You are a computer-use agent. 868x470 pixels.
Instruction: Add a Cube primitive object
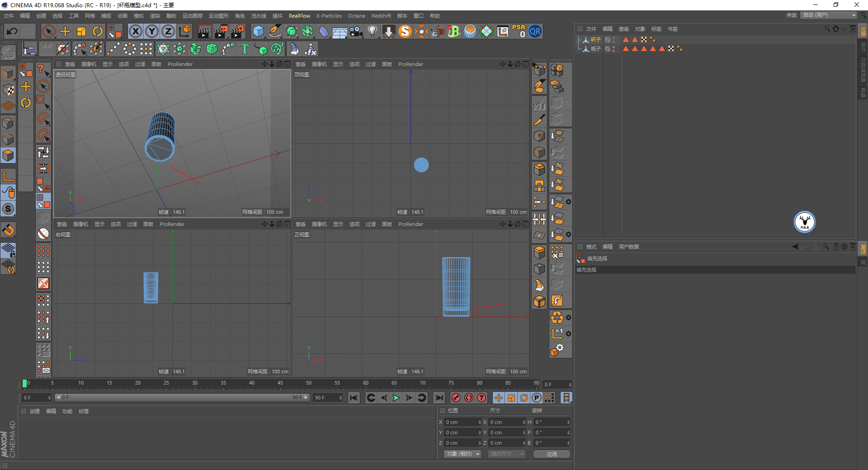coord(258,32)
